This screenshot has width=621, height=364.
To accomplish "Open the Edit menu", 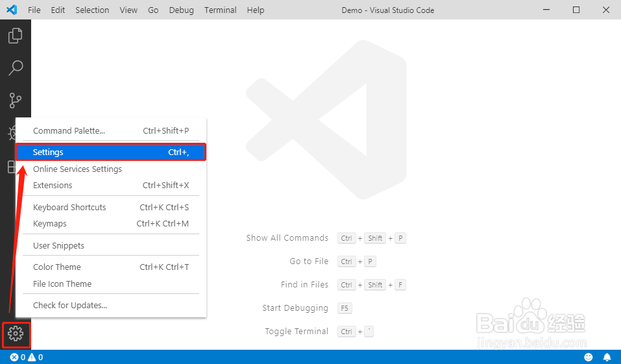I will coord(58,10).
